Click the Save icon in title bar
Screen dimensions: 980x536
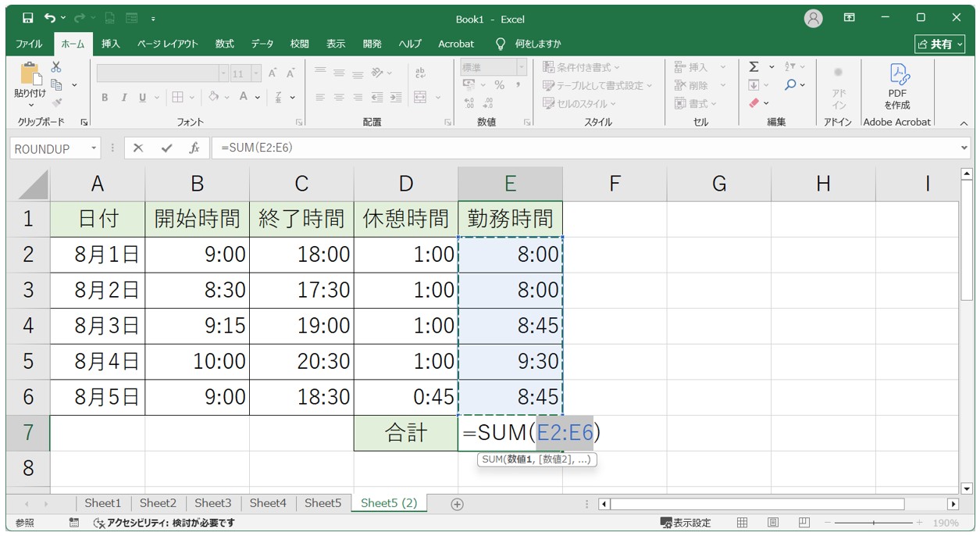point(28,18)
